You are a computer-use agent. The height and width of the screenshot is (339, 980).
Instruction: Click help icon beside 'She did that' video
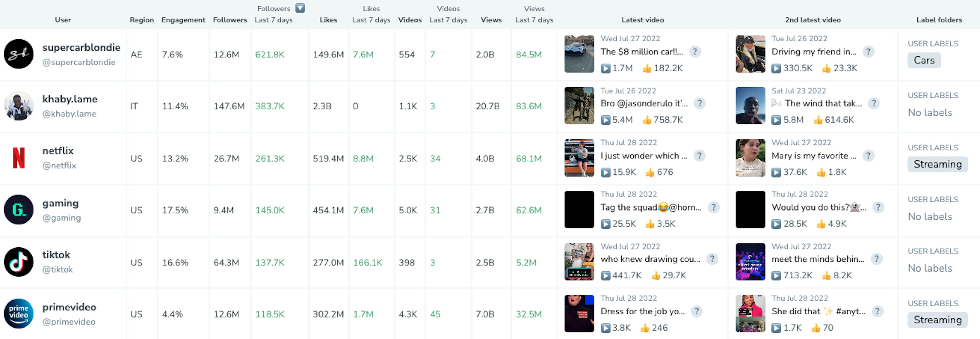(877, 311)
